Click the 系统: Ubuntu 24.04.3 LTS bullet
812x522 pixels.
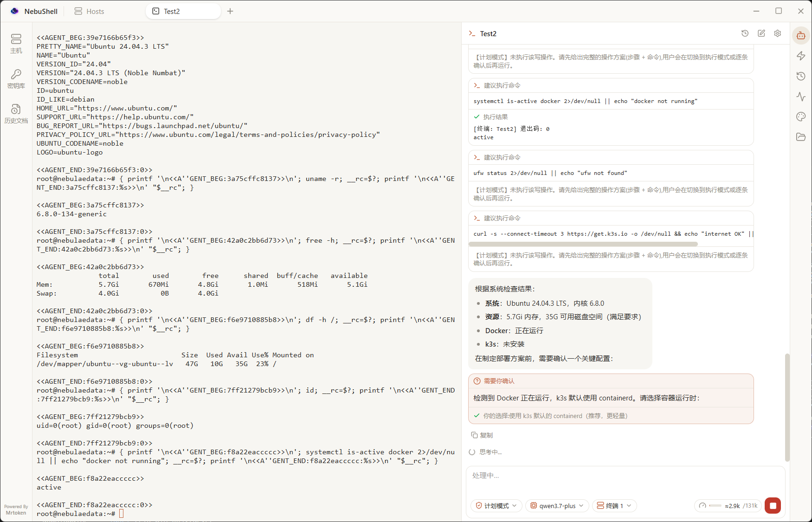coord(545,303)
